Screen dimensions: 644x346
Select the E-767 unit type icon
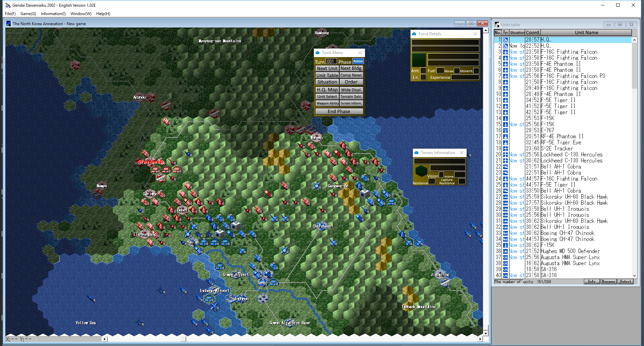505,131
